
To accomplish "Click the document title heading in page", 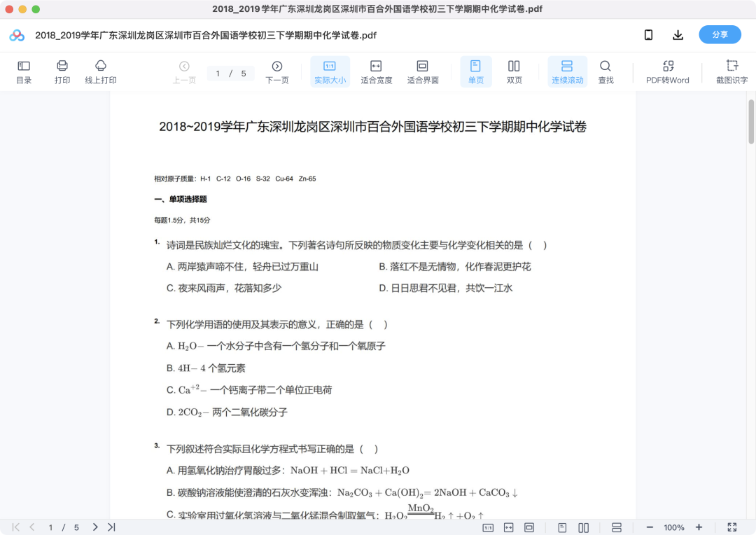I will click(372, 127).
